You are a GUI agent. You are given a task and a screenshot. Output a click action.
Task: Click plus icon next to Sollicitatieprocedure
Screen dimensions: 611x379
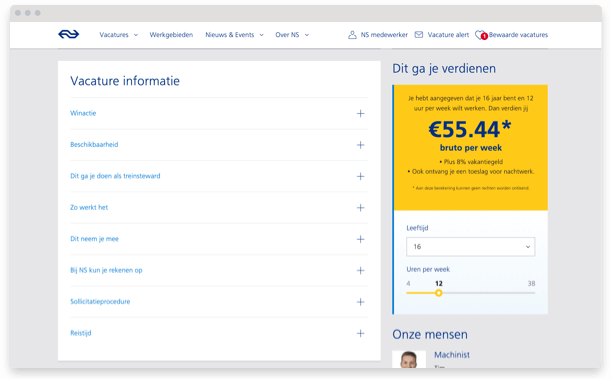pos(360,302)
